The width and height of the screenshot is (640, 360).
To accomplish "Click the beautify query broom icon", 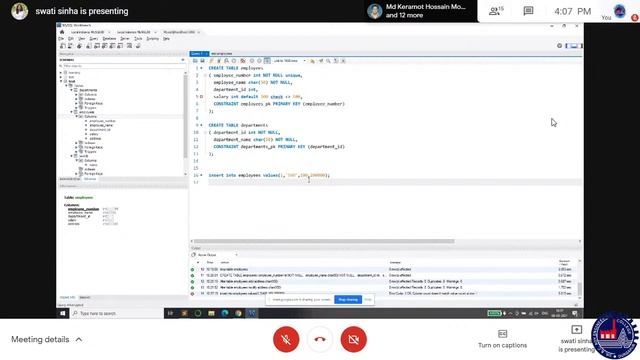I will tap(321, 61).
